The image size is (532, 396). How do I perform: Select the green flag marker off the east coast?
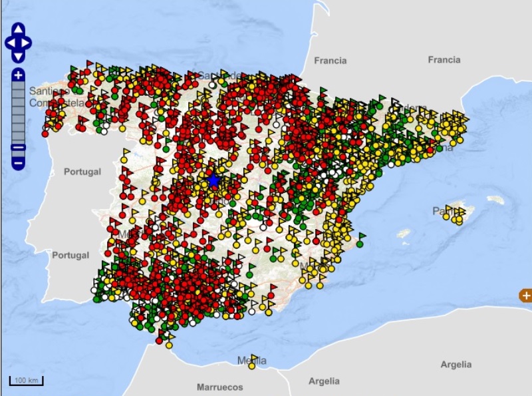coord(361,240)
